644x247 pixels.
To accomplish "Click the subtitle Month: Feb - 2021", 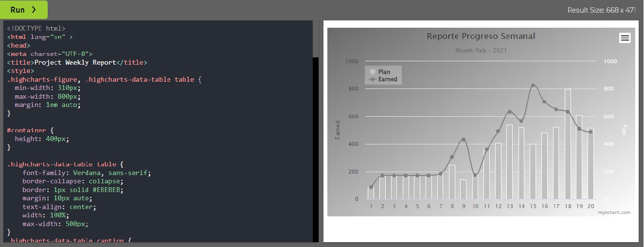I will coord(481,51).
